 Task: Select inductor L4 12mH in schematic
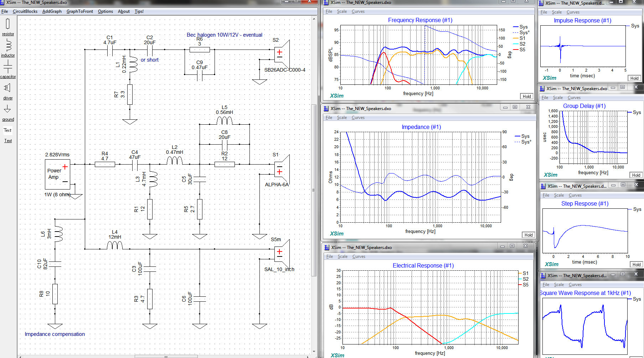click(115, 245)
